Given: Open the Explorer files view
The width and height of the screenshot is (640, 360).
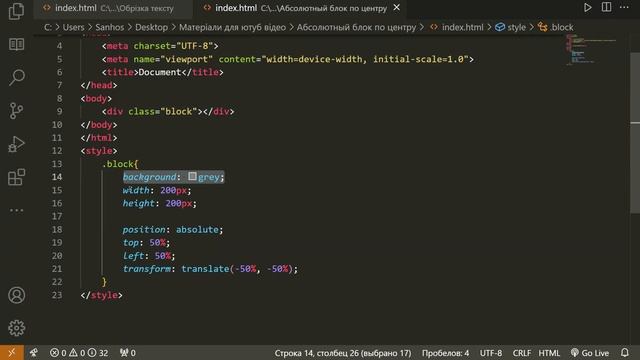Looking at the screenshot, I should pos(16,11).
